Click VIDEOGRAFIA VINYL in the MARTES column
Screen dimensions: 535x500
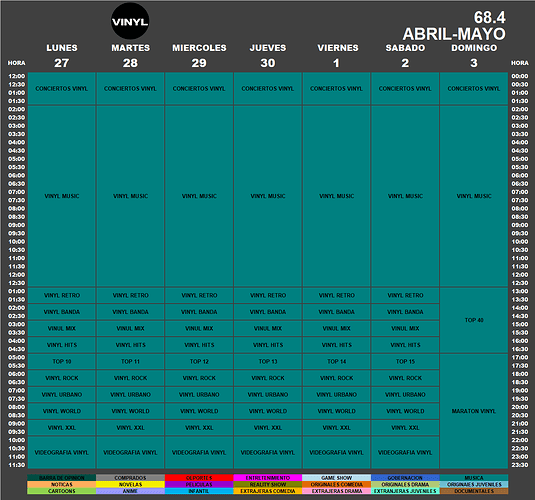click(130, 453)
